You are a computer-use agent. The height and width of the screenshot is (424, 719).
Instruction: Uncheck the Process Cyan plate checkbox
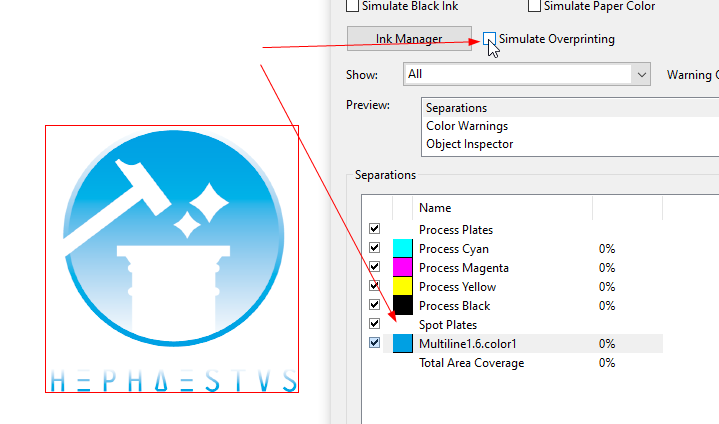374,248
